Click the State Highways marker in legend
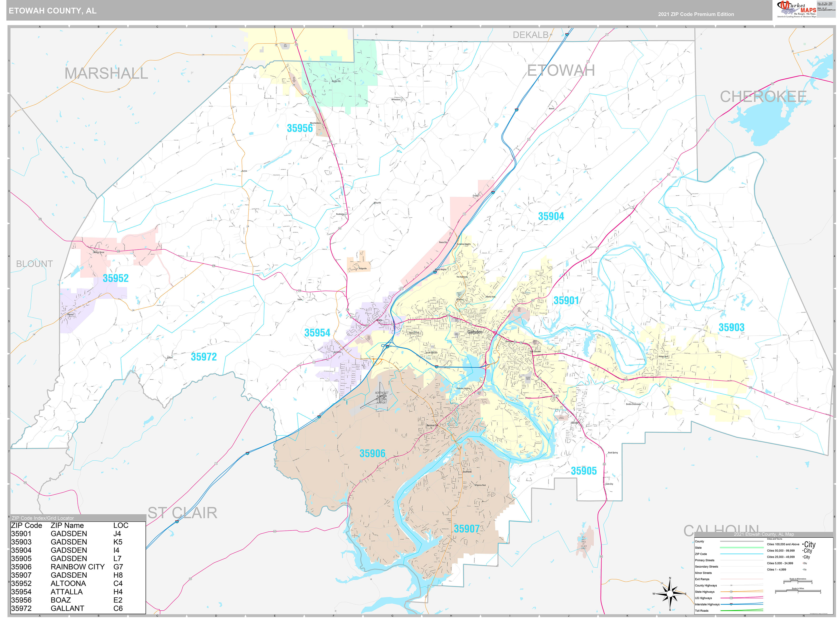 (x=731, y=592)
